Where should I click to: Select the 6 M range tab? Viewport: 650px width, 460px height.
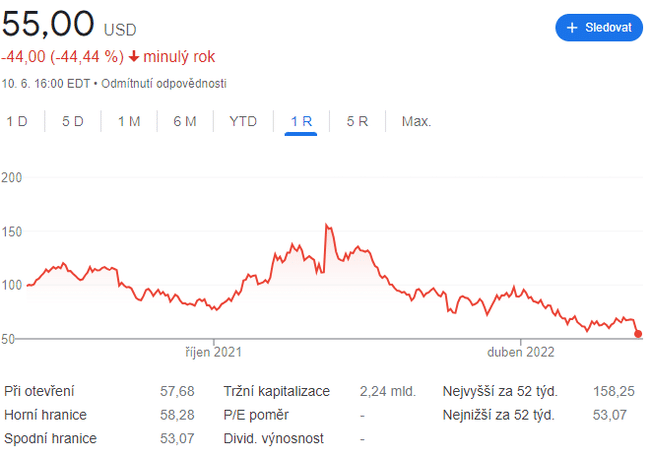pyautogui.click(x=185, y=122)
